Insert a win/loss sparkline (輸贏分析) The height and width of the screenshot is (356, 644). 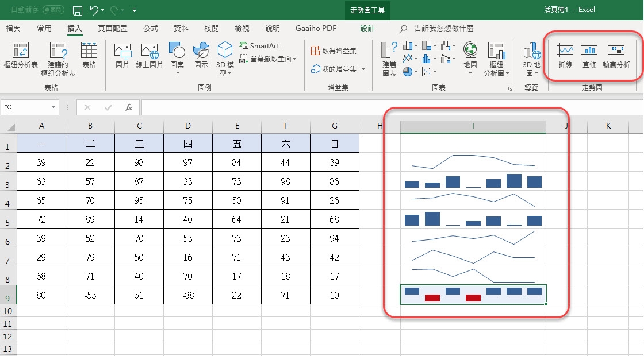616,56
